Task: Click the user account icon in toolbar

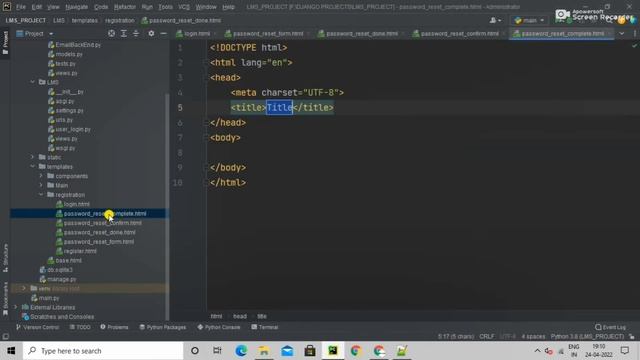Action: pyautogui.click(x=496, y=20)
